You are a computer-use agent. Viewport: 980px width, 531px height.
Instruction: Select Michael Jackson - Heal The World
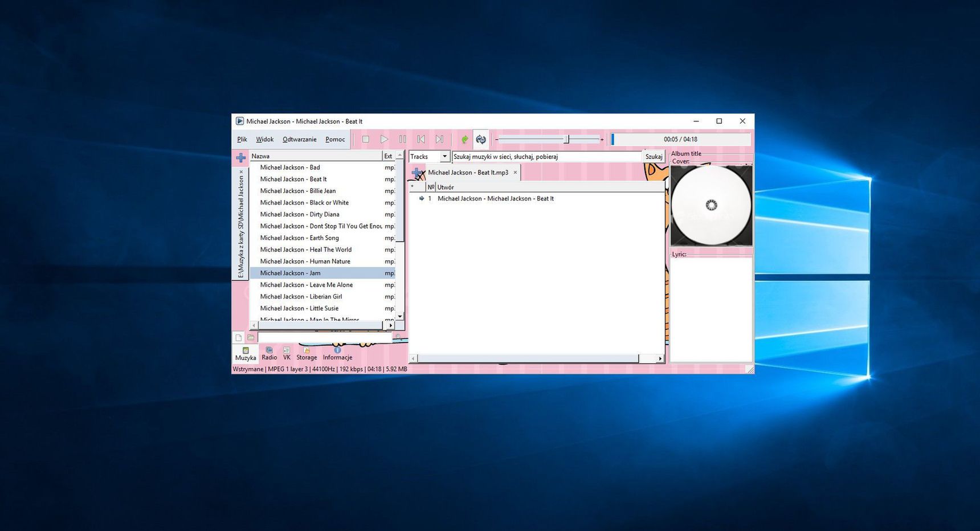pyautogui.click(x=322, y=250)
